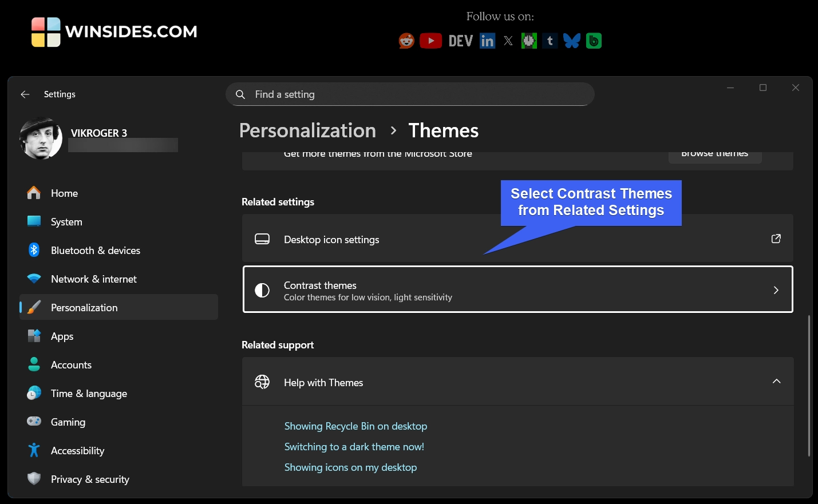Select the VIKROGER 3 account picture
Image resolution: width=818 pixels, height=504 pixels.
point(41,137)
